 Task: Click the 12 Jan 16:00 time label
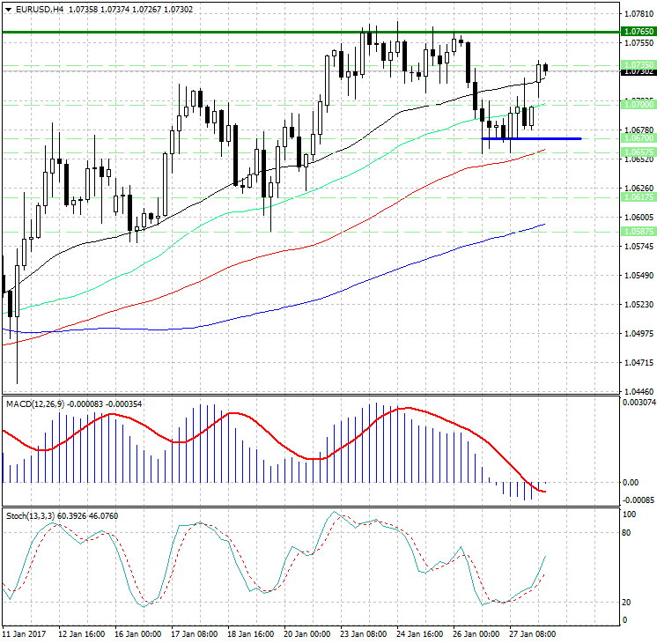tap(81, 634)
